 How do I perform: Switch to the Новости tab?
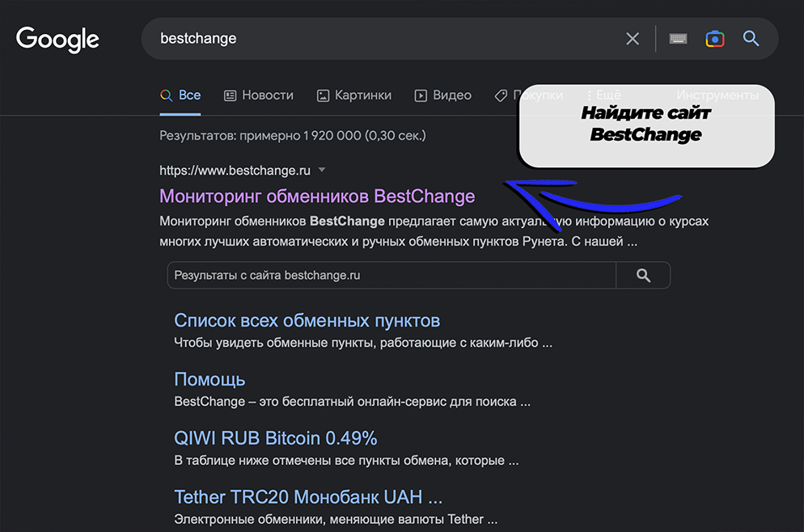click(259, 95)
